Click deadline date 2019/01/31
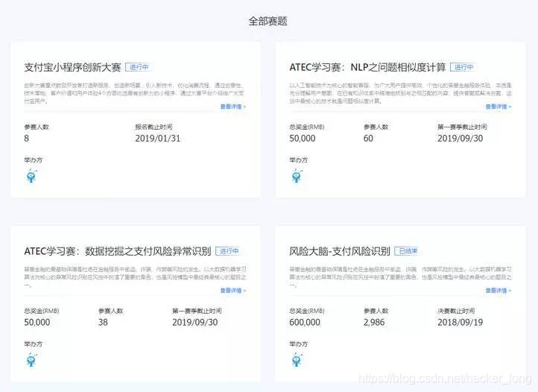 [157, 139]
